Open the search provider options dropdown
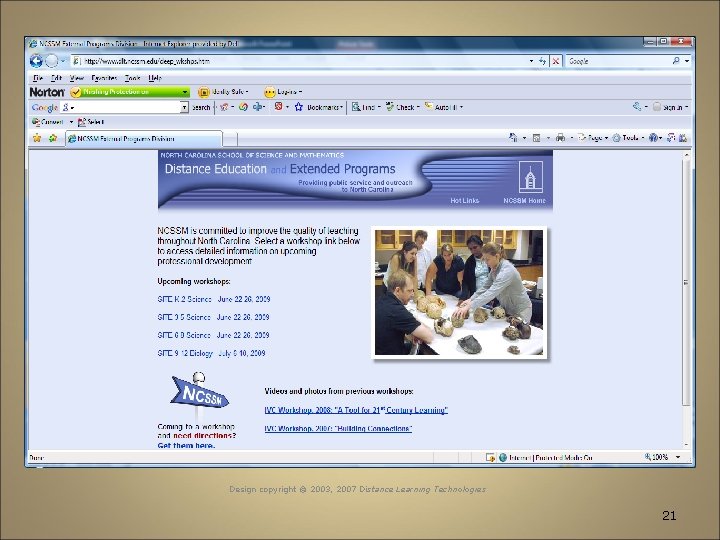This screenshot has height=540, width=720. tap(687, 61)
